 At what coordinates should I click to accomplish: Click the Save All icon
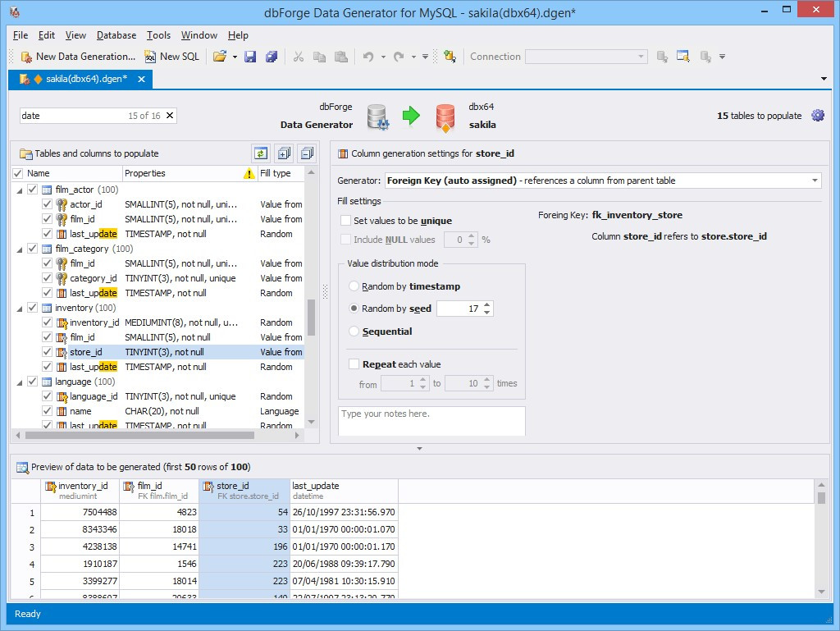click(x=272, y=57)
